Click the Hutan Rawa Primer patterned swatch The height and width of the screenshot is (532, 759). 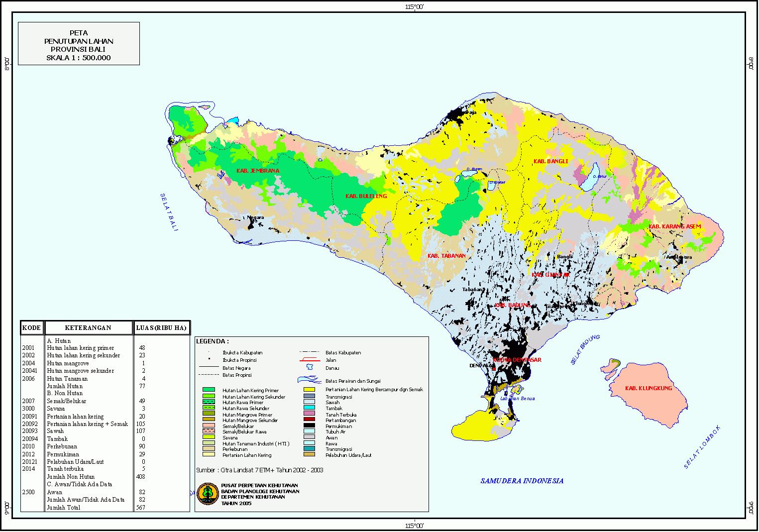(209, 403)
